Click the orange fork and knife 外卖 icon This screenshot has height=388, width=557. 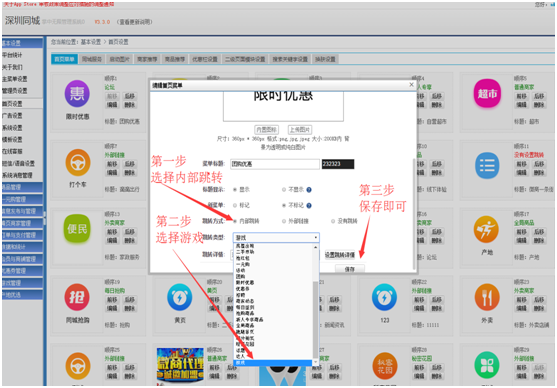pos(487,297)
